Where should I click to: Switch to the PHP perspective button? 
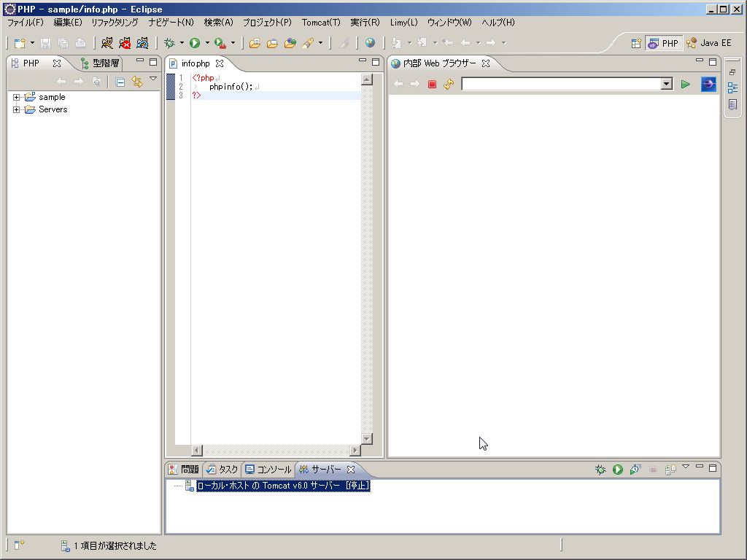pos(663,43)
